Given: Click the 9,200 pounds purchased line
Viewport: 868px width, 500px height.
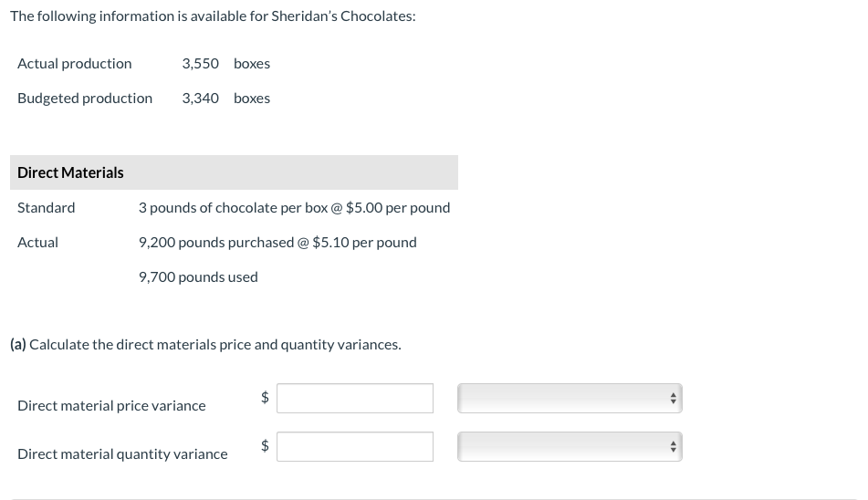Looking at the screenshot, I should (277, 243).
